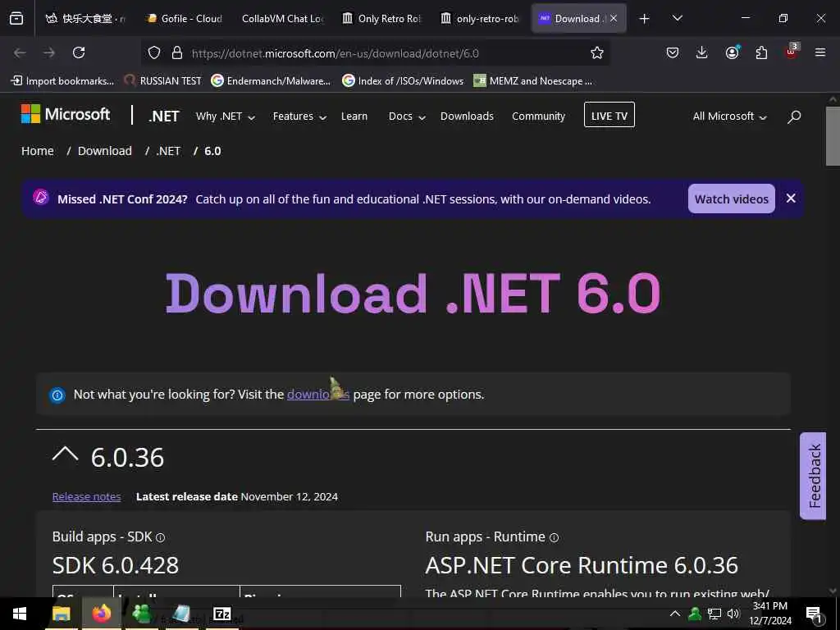Expand the Why .NET menu
The height and width of the screenshot is (630, 840).
[225, 116]
